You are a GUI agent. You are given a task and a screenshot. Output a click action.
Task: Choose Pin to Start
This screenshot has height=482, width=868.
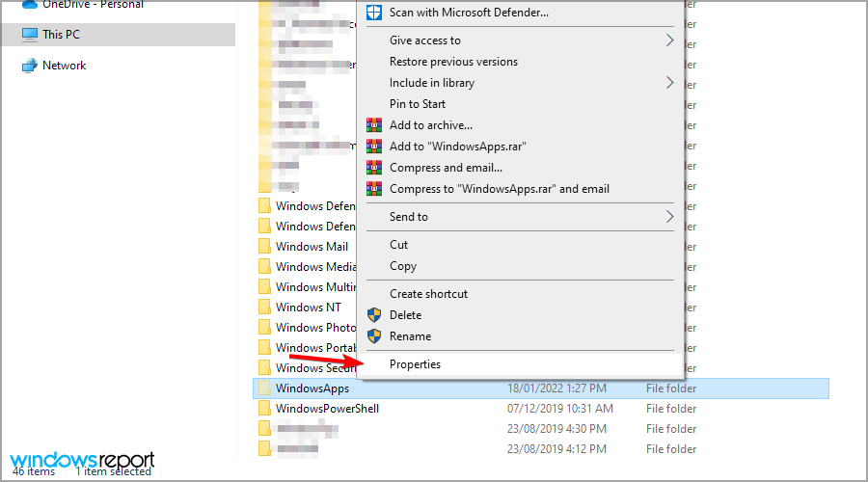(418, 104)
